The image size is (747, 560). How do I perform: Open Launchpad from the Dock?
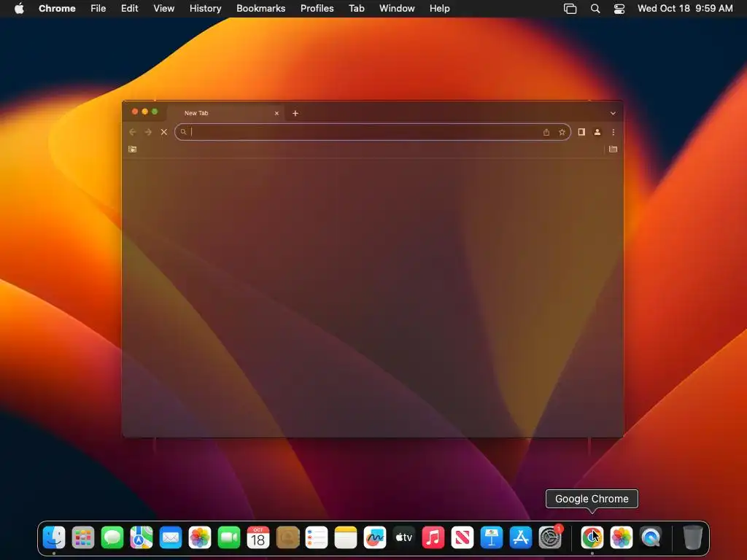(x=83, y=537)
